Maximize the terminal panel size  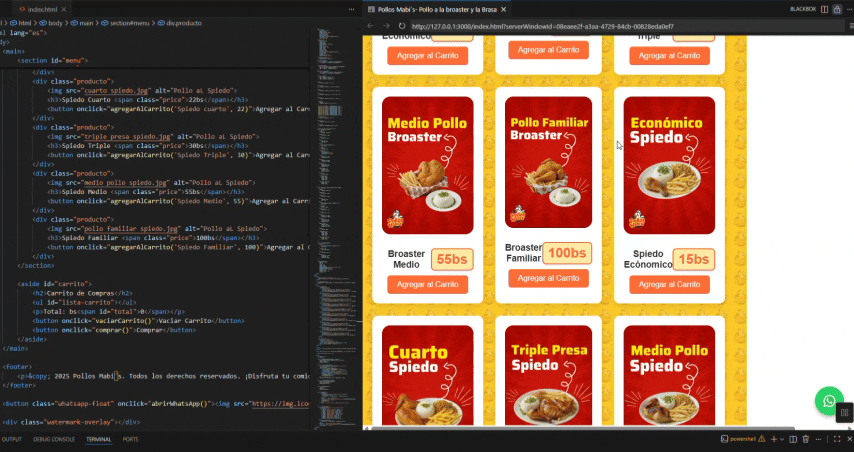(x=837, y=439)
